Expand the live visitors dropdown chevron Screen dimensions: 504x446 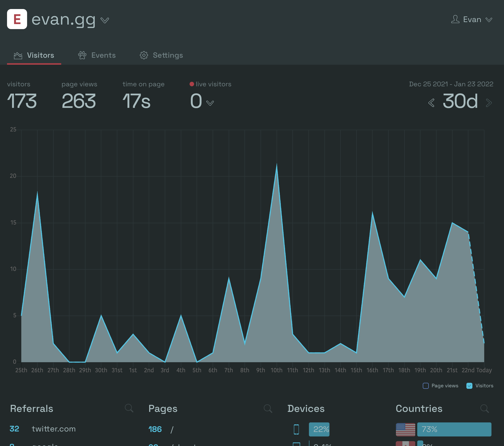pyautogui.click(x=210, y=103)
